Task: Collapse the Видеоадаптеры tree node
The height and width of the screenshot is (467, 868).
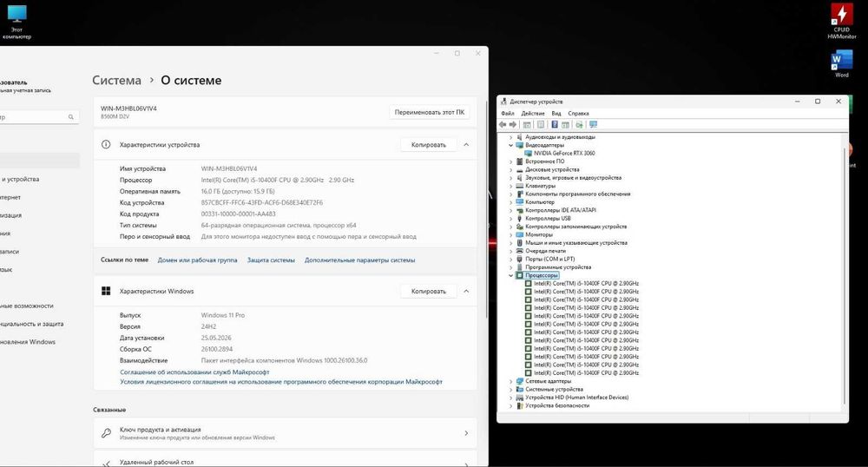Action: pyautogui.click(x=511, y=145)
